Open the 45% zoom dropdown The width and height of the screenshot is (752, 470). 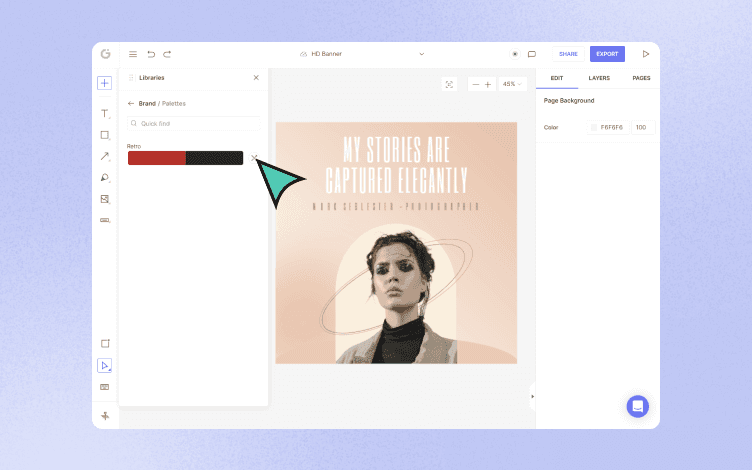pyautogui.click(x=512, y=84)
